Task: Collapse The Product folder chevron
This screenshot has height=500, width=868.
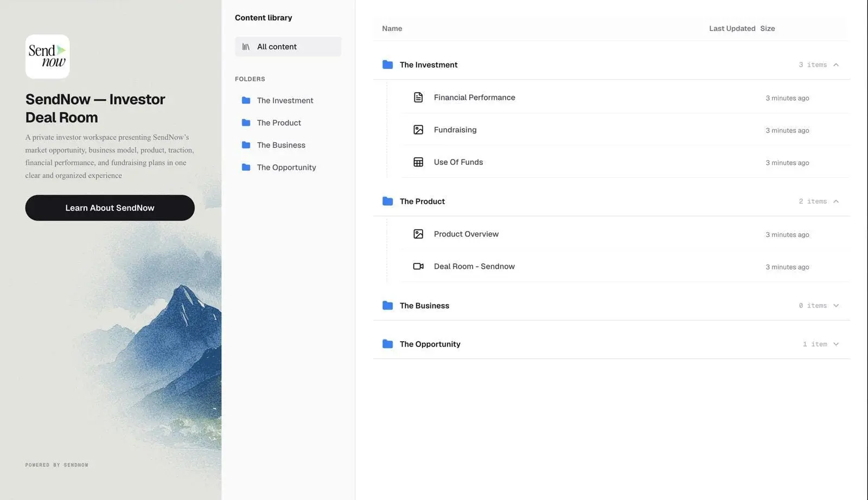Action: pyautogui.click(x=836, y=202)
